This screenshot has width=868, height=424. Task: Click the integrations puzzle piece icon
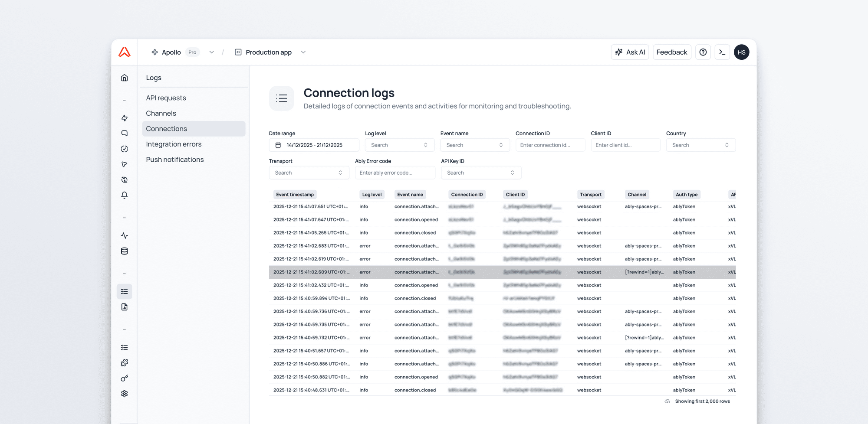[125, 363]
